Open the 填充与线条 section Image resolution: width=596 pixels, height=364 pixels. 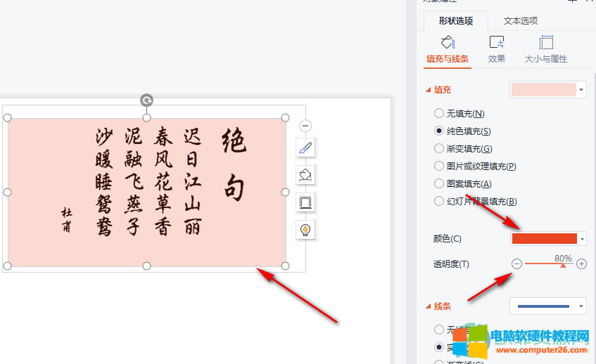(448, 50)
